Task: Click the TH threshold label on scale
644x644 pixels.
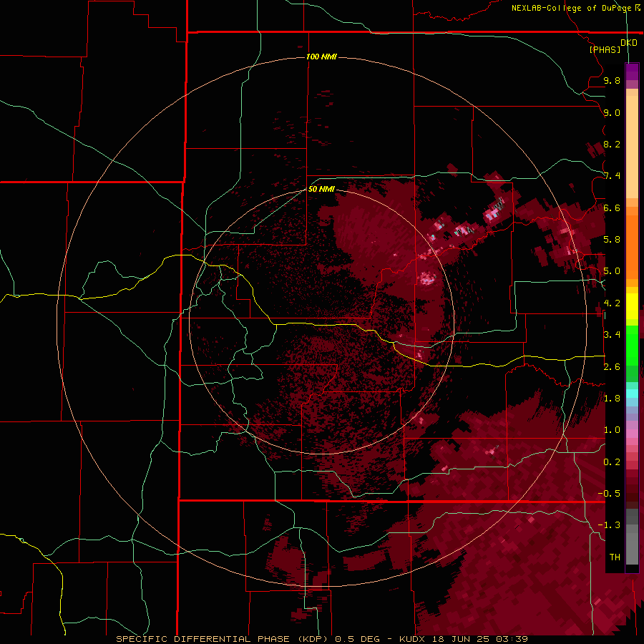Action: tap(615, 557)
